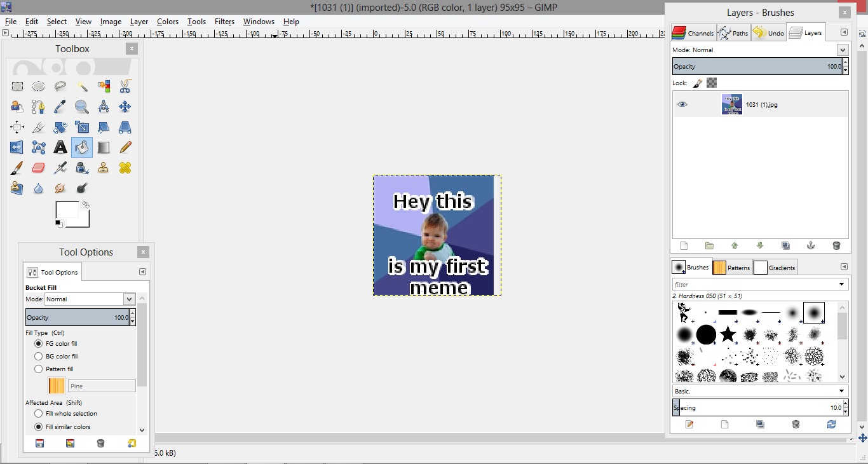The width and height of the screenshot is (868, 464).
Task: Open the Basic brush tag dropdown
Action: (843, 391)
